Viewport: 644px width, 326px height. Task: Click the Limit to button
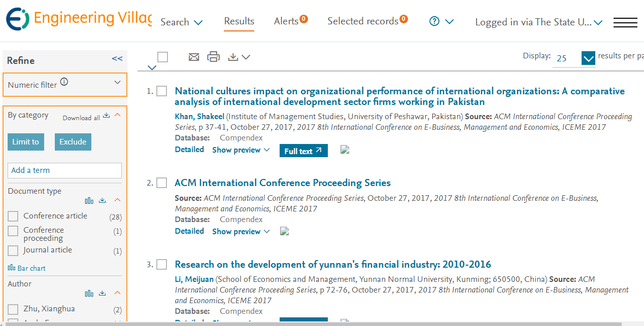[x=26, y=142]
